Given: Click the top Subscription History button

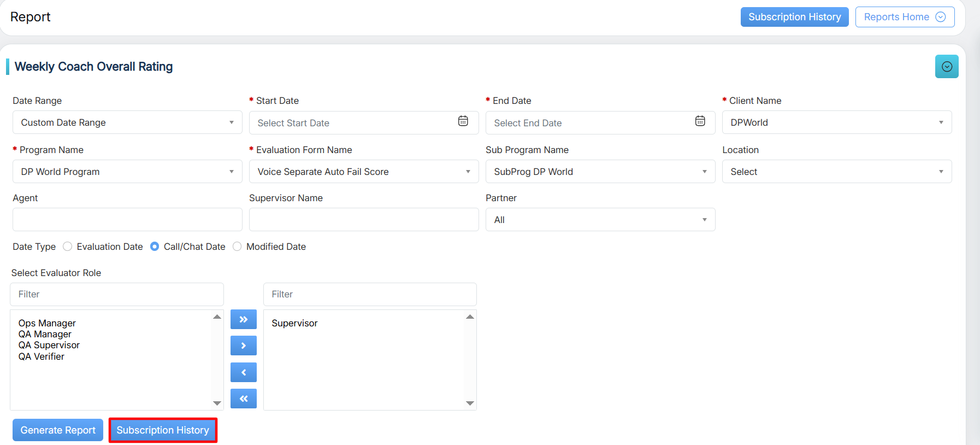Looking at the screenshot, I should [794, 17].
